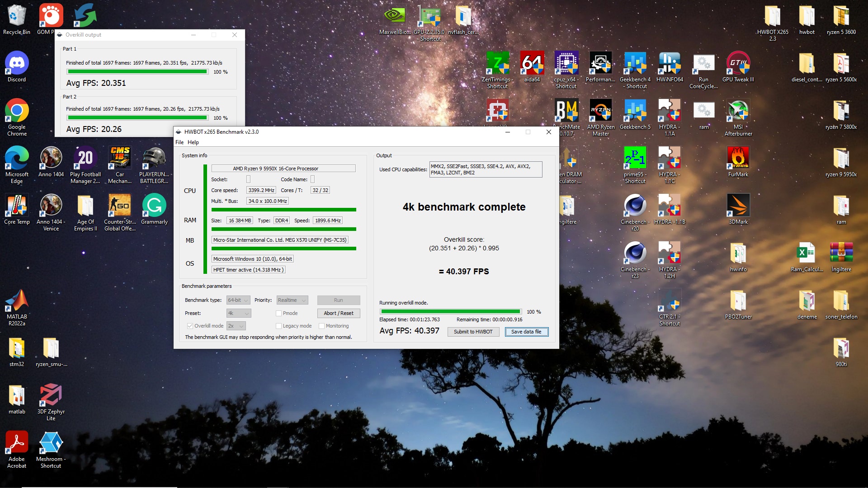The height and width of the screenshot is (488, 868).
Task: Launch prime95 shortcut icon
Action: point(635,165)
